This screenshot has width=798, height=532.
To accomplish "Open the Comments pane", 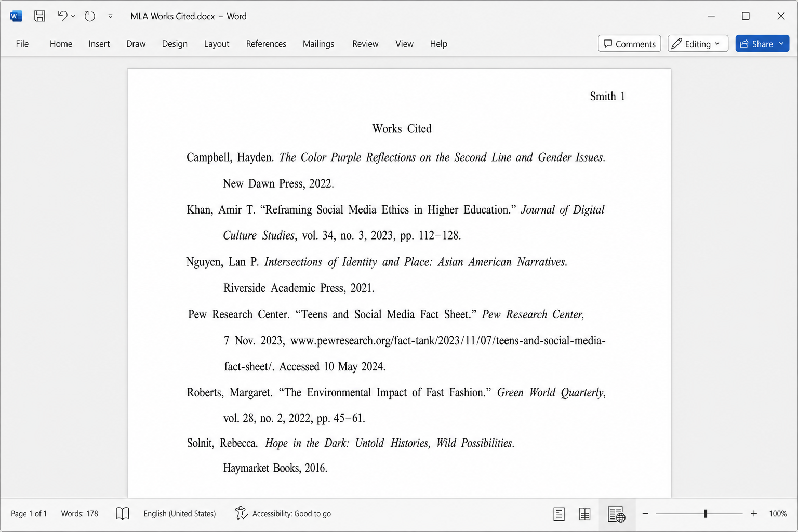I will [x=630, y=44].
